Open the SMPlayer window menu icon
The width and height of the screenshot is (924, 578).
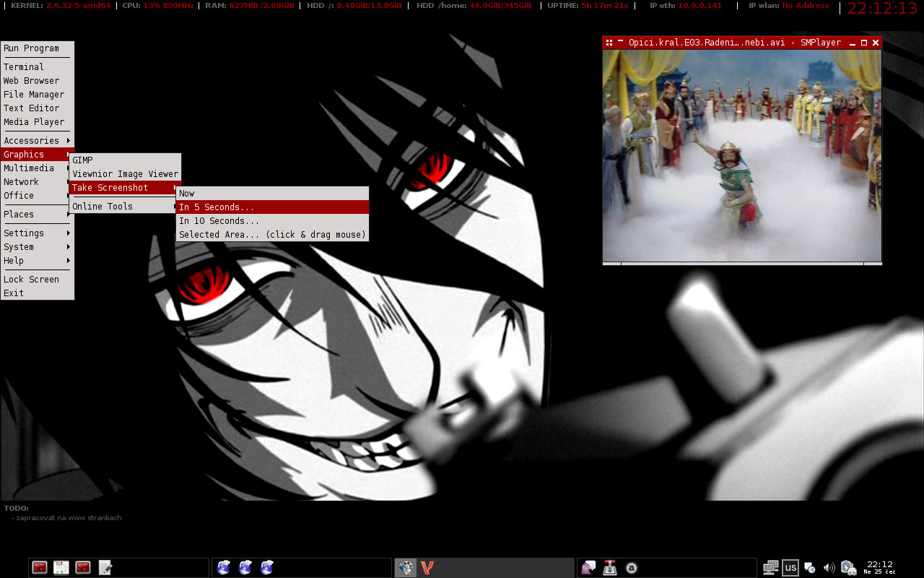tap(609, 43)
